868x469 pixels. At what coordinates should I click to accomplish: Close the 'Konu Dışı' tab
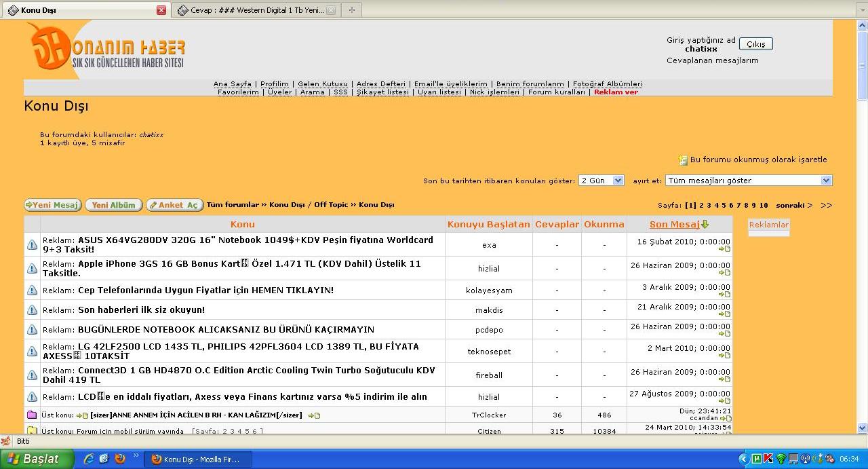click(x=161, y=10)
